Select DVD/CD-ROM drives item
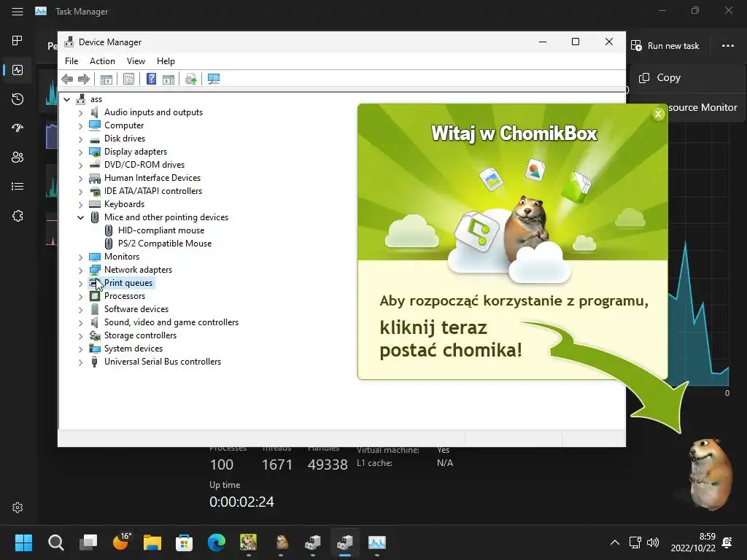 (144, 165)
